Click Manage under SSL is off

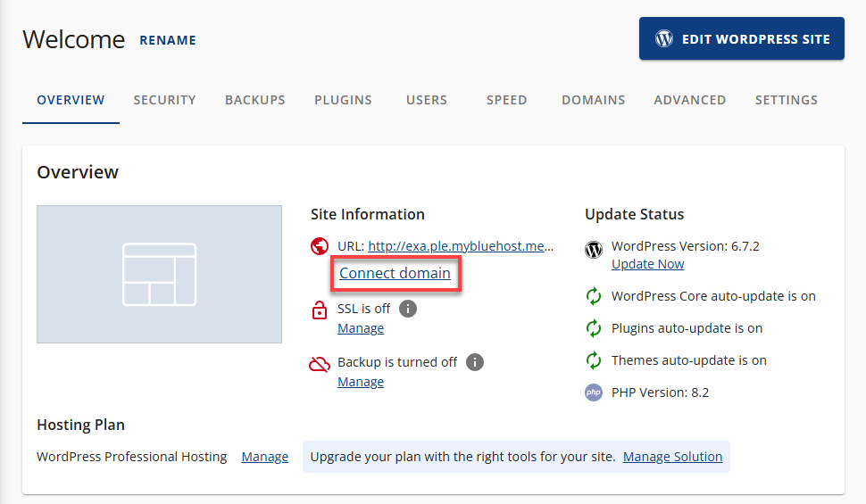click(361, 328)
